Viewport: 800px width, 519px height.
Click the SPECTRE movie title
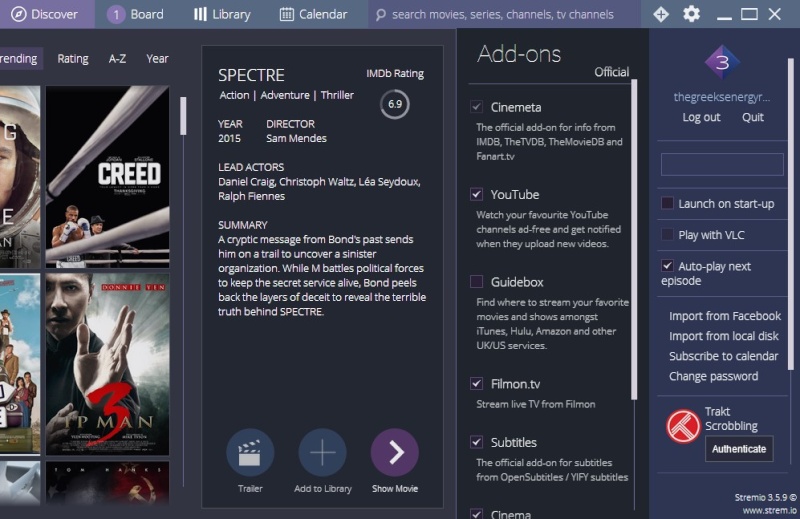point(251,75)
